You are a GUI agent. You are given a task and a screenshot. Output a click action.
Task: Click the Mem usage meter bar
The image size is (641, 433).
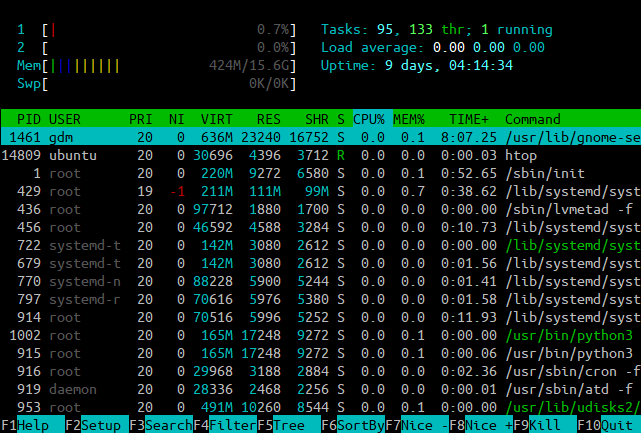pyautogui.click(x=157, y=65)
